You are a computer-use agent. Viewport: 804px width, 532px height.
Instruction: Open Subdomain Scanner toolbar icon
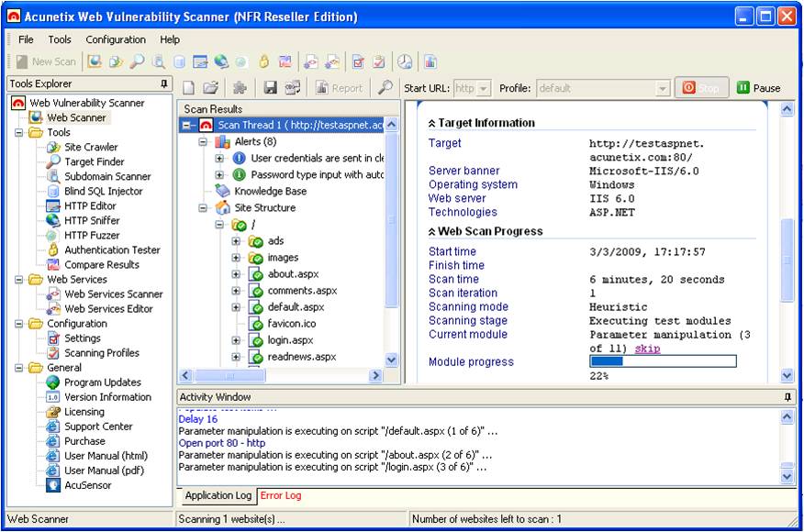pyautogui.click(x=159, y=62)
